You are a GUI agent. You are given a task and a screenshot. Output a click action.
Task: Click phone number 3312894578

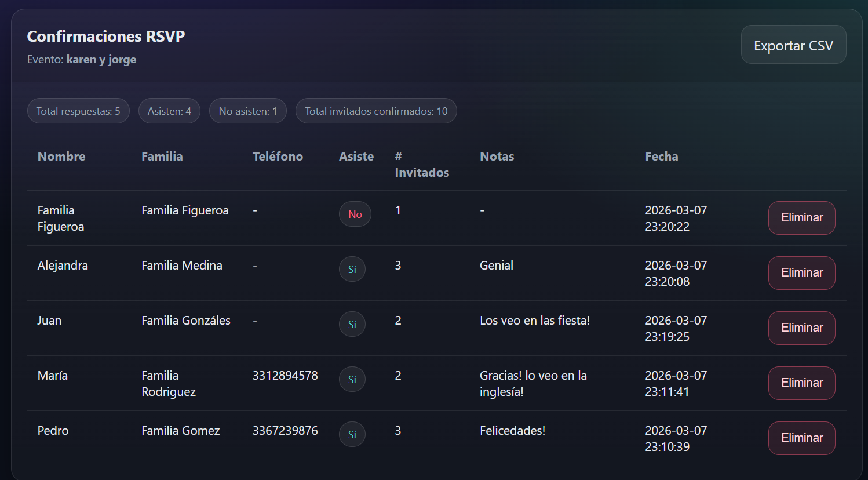[x=285, y=376]
